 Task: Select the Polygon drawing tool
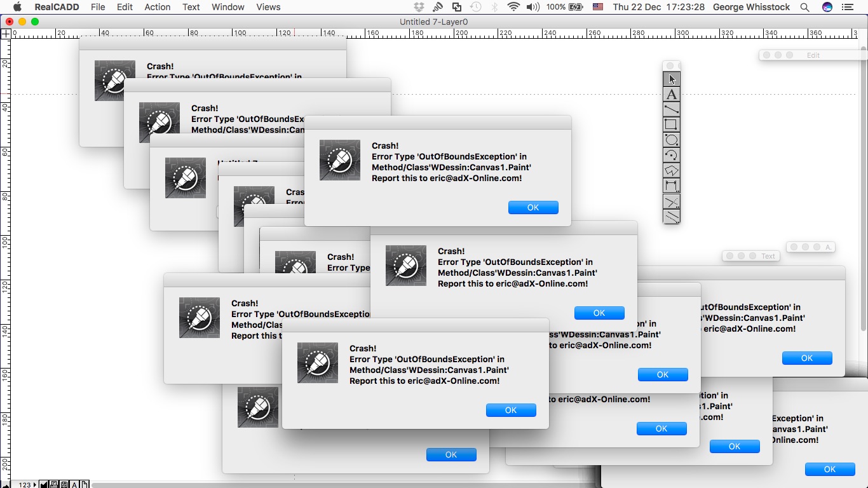pyautogui.click(x=672, y=170)
